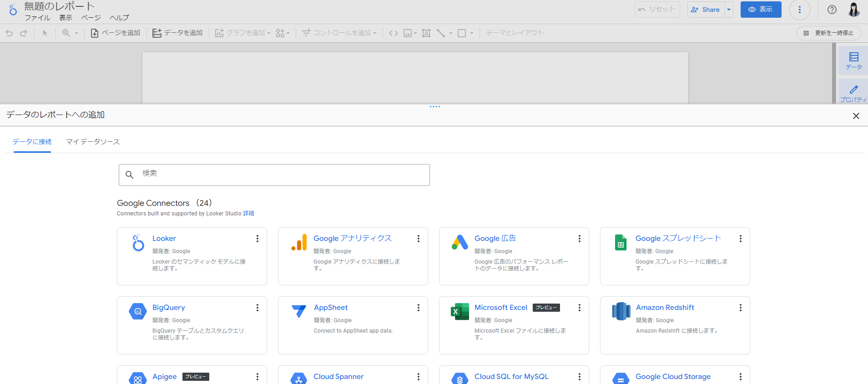Click the データを追加 button
868x384 pixels.
pos(177,33)
